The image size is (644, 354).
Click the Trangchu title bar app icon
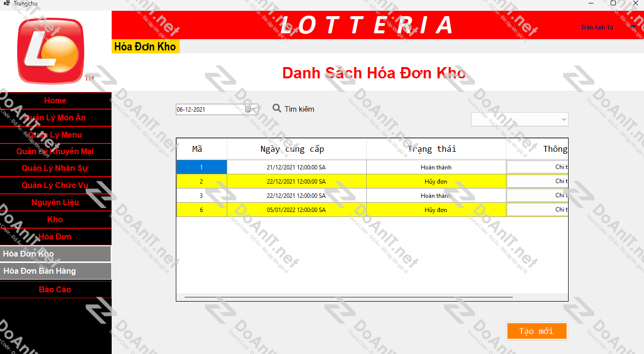tap(6, 3)
